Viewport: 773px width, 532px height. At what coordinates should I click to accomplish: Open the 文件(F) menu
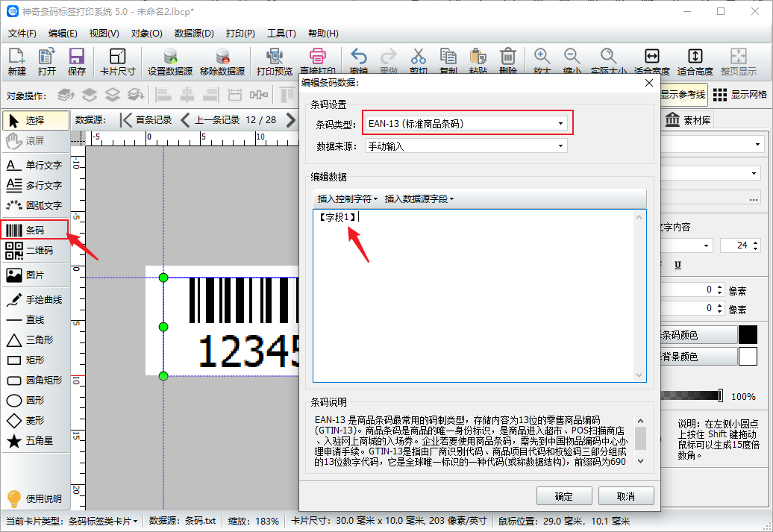tap(22, 33)
